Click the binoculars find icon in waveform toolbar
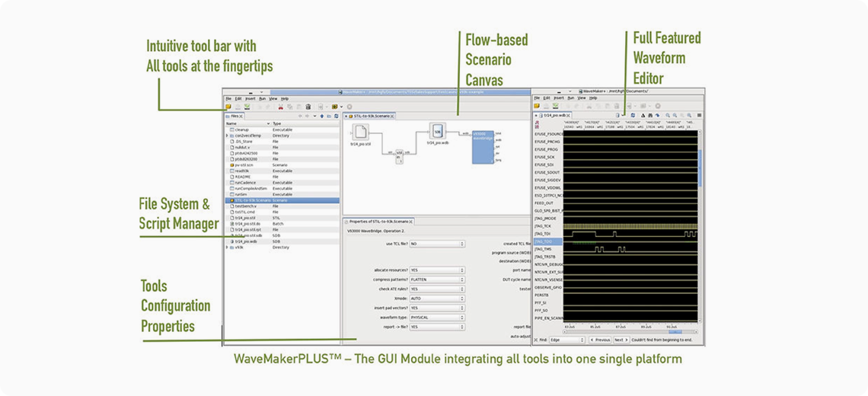Screen dimensions: 868x396 tap(650, 115)
